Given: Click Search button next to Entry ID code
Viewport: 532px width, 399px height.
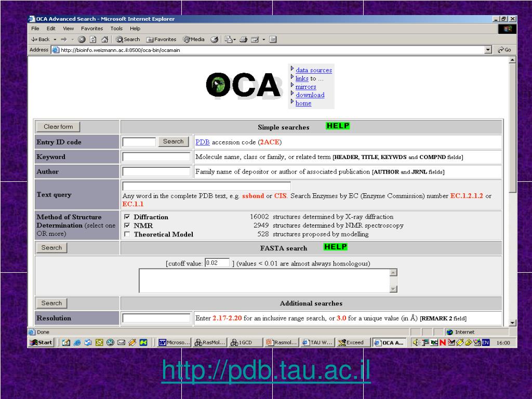Looking at the screenshot, I should click(174, 141).
